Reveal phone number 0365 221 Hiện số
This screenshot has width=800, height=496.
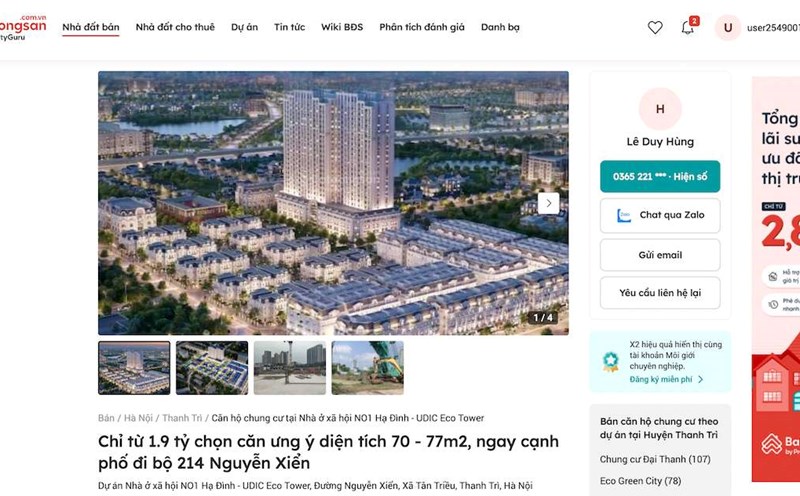[660, 177]
